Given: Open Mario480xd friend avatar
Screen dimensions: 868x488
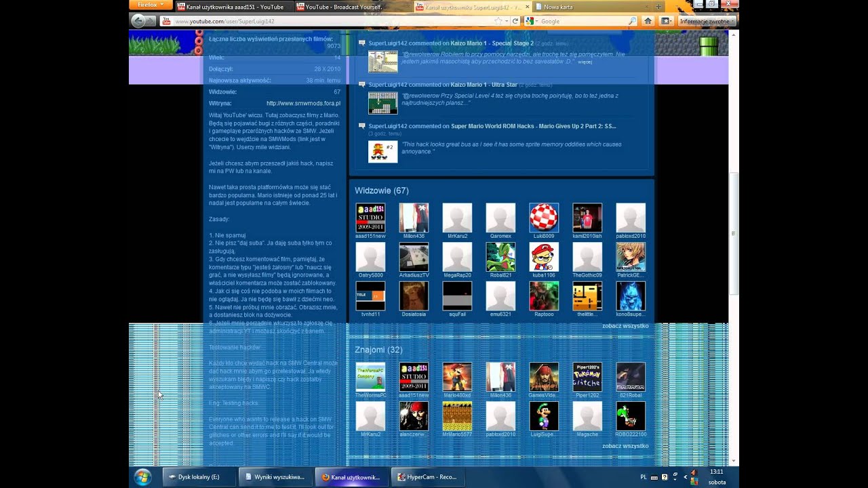Looking at the screenshot, I should (x=457, y=377).
